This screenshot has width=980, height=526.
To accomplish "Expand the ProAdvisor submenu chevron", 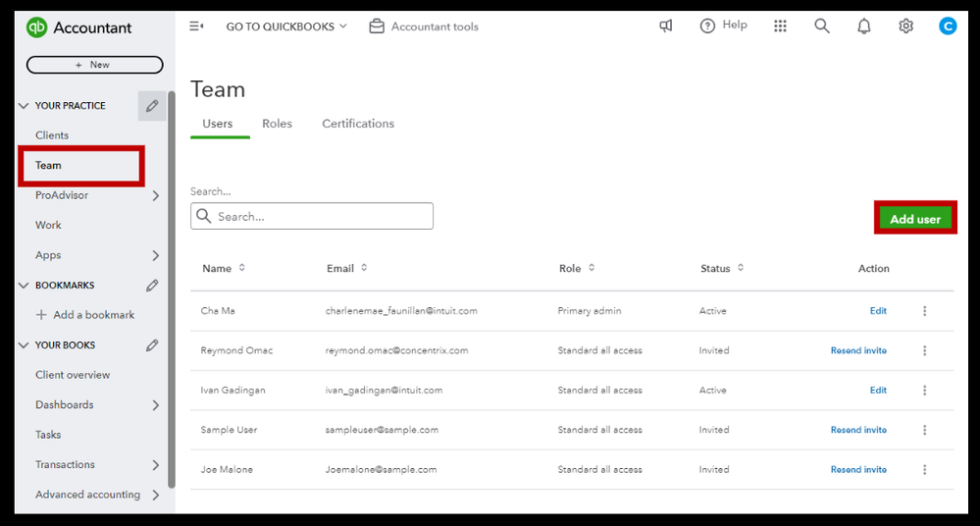I will pyautogui.click(x=156, y=195).
